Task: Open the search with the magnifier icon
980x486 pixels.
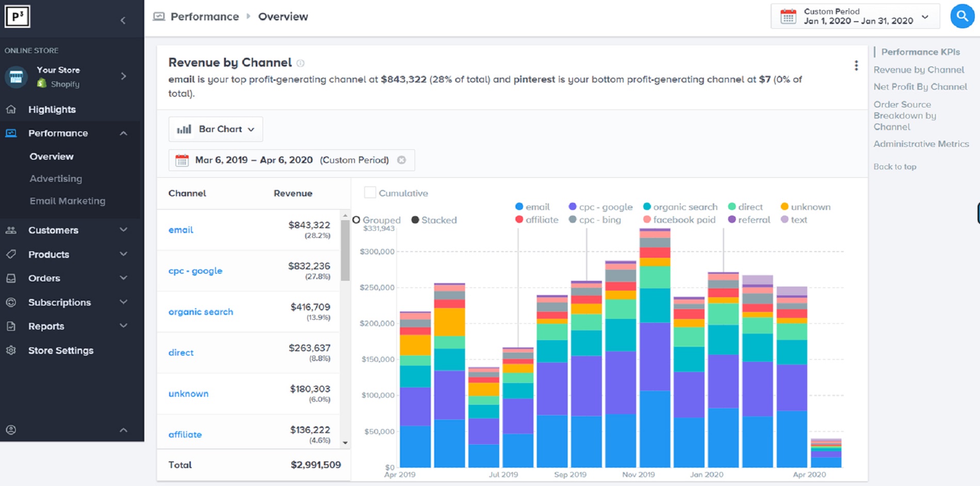Action: (961, 16)
